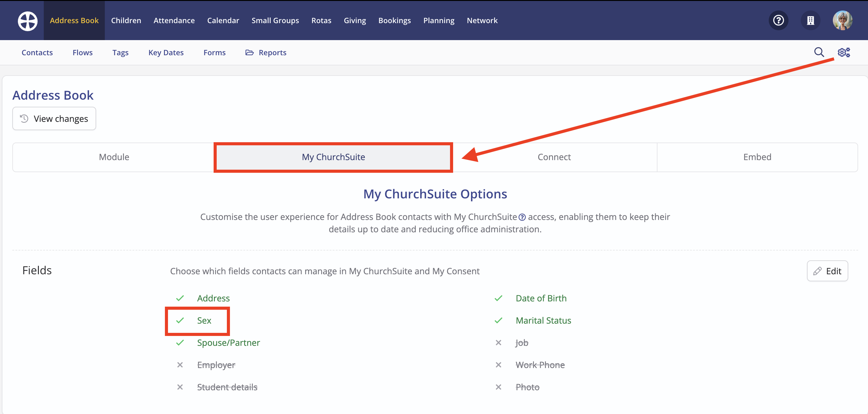This screenshot has height=414, width=868.
Task: Click the My ChurchSuite help icon in description
Action: [x=522, y=217]
